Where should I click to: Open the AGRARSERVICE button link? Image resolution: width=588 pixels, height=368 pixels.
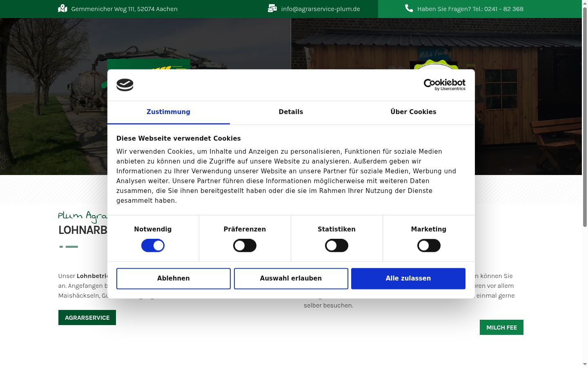point(87,318)
